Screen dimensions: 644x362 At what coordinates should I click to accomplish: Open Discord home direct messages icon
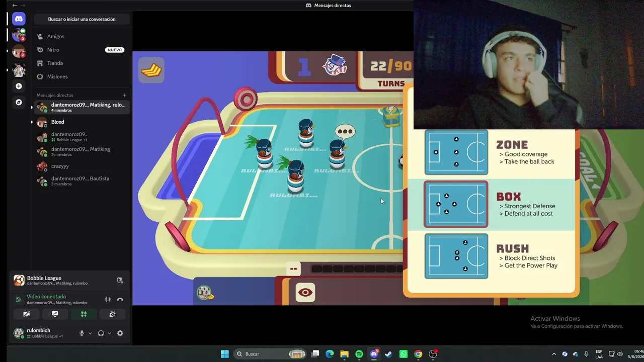tap(19, 19)
